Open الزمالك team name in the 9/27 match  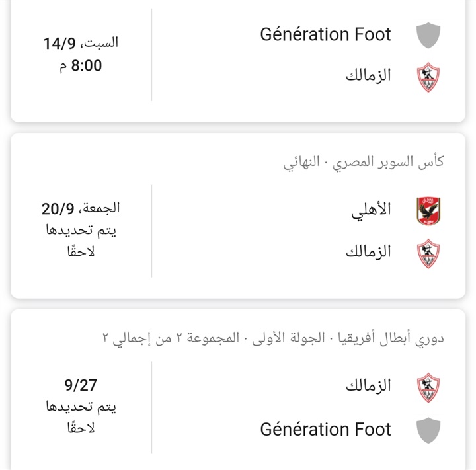[368, 385]
